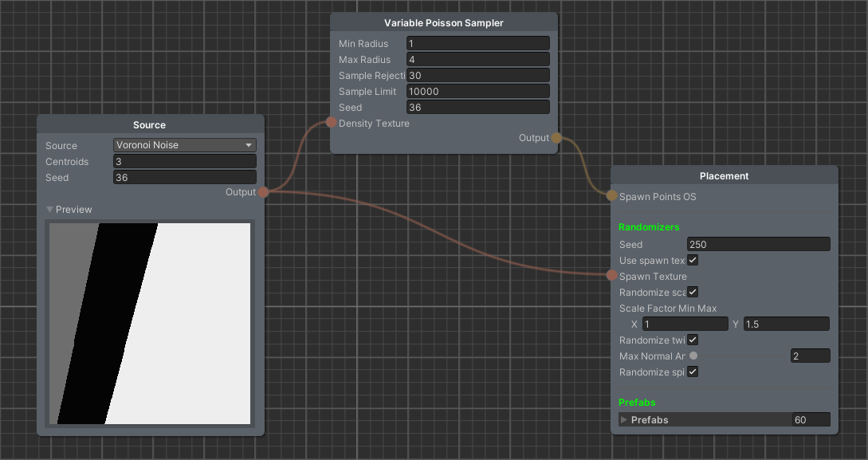Viewport: 868px width, 460px height.
Task: Select the Placement node title bar
Action: pos(724,175)
